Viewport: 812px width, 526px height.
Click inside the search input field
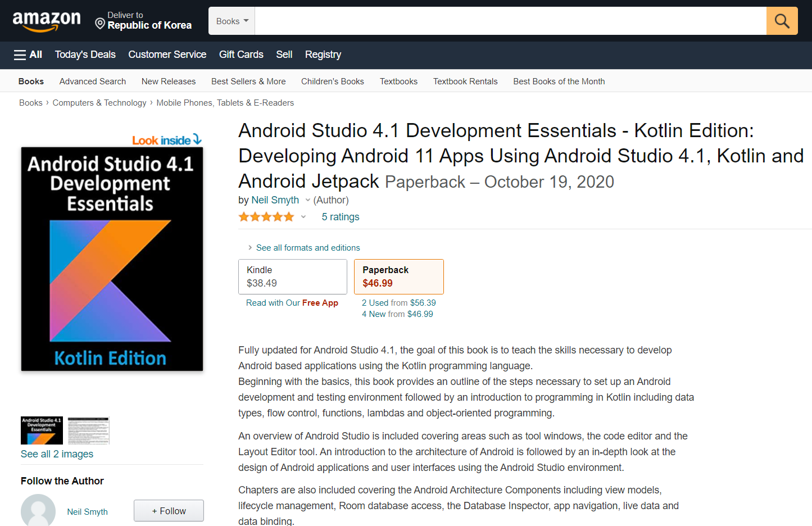pyautogui.click(x=510, y=21)
